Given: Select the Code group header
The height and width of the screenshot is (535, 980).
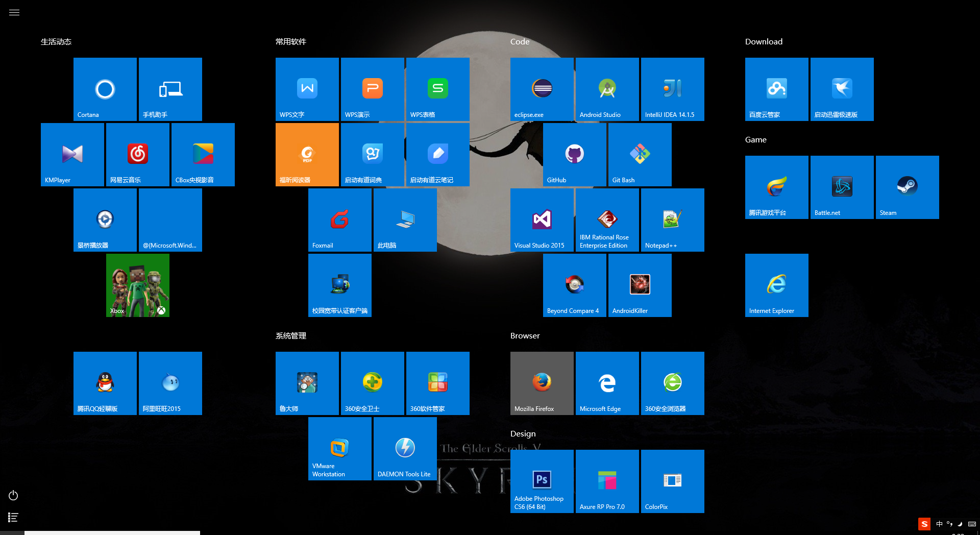Looking at the screenshot, I should 520,42.
